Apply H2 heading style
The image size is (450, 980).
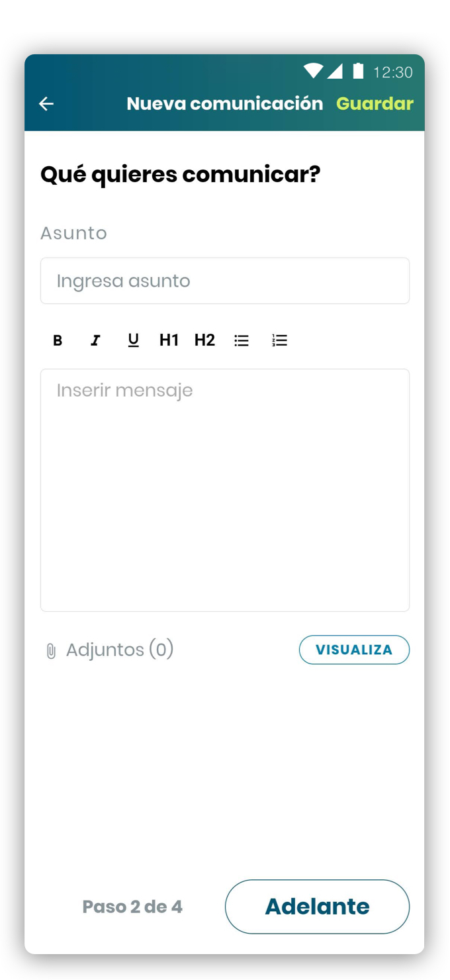pos(204,340)
